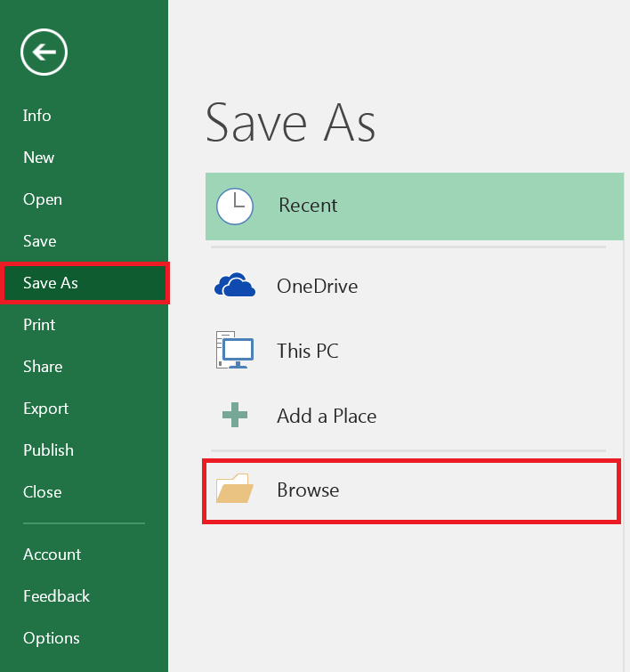Click the Browse folder icon

point(235,490)
